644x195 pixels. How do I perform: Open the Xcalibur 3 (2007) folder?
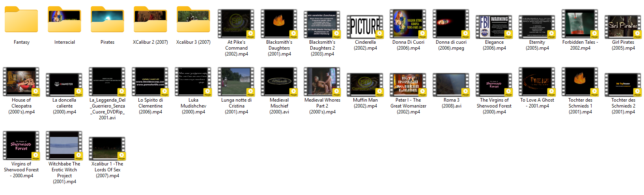[193, 19]
